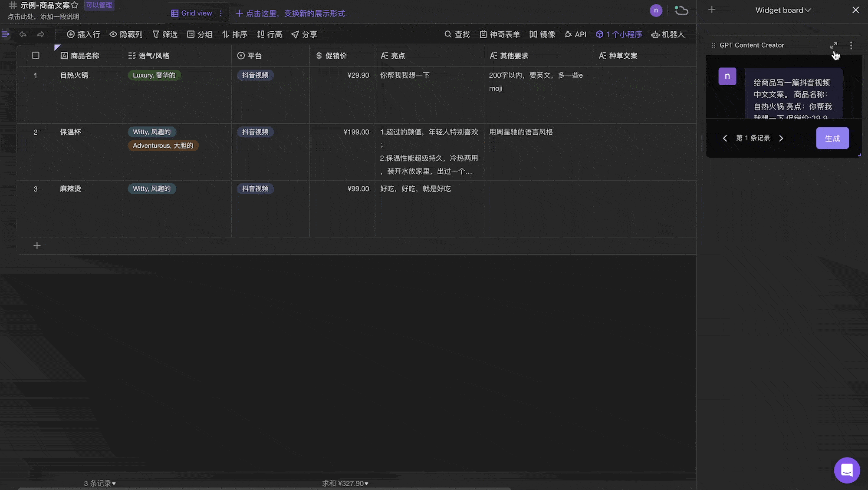
Task: Click the Sort (排序) icon
Action: 226,34
